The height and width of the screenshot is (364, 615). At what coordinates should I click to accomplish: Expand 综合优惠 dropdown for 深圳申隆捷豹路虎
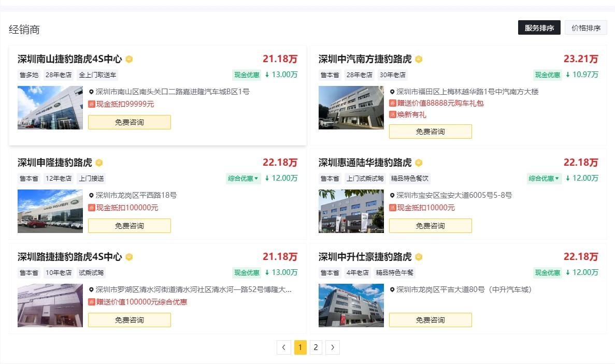click(243, 179)
